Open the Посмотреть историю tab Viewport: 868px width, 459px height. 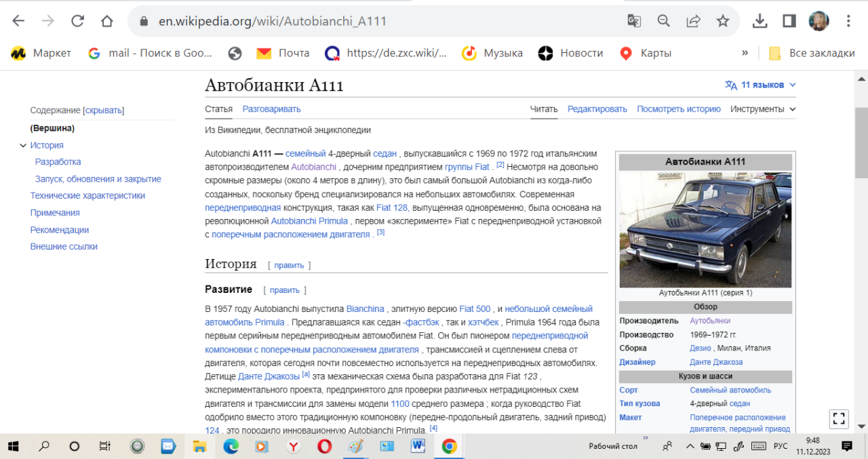click(x=678, y=108)
